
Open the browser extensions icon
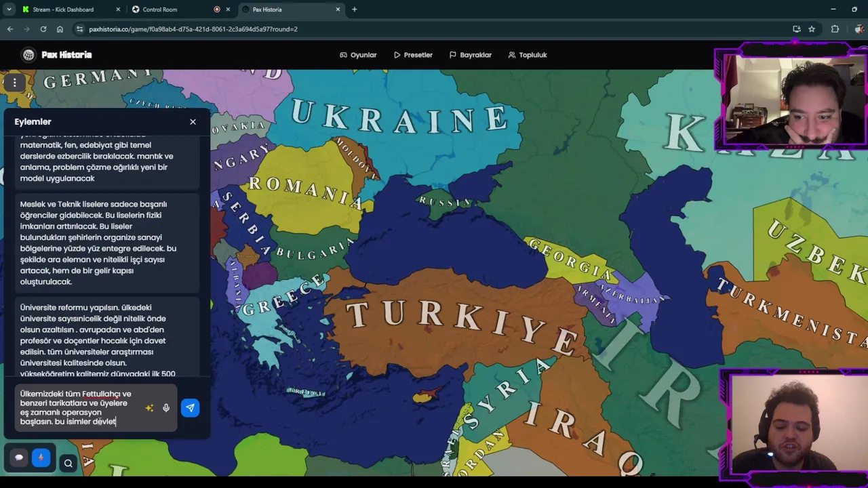tap(835, 29)
